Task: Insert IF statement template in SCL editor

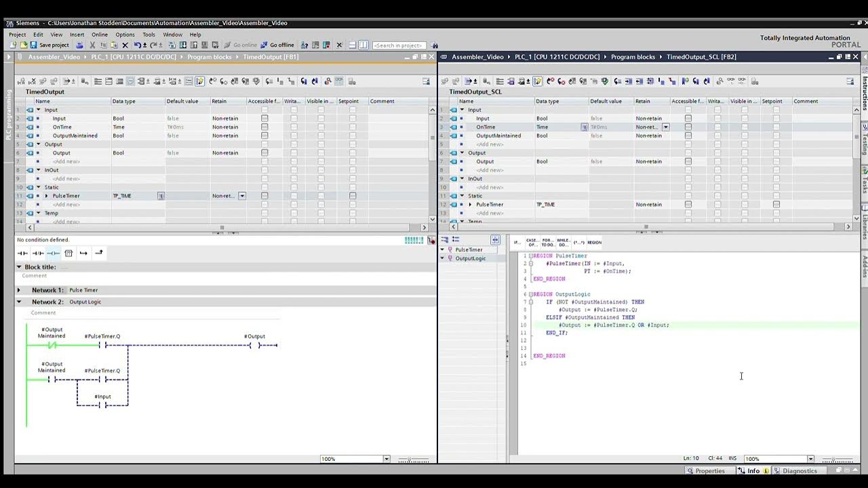Action: pyautogui.click(x=517, y=242)
